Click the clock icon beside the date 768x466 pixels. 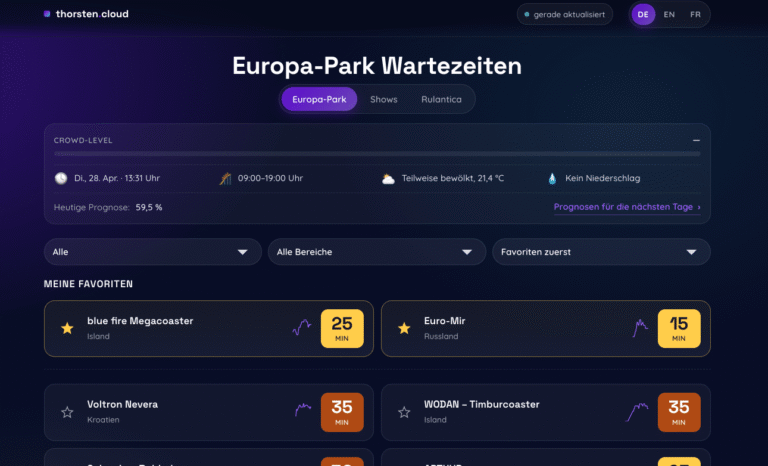click(61, 178)
